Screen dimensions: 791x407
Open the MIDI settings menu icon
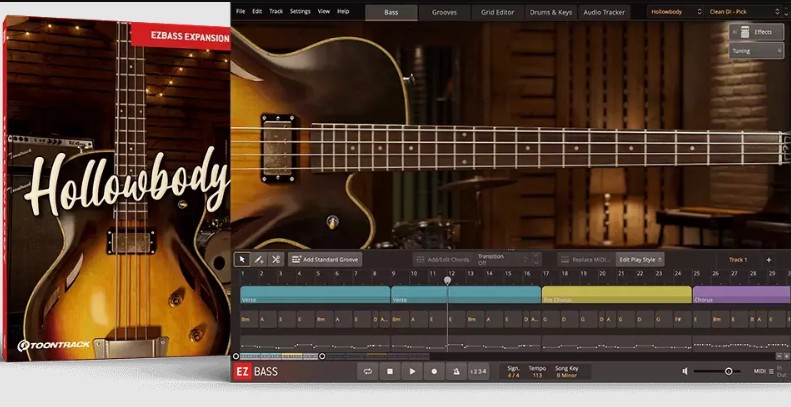771,372
